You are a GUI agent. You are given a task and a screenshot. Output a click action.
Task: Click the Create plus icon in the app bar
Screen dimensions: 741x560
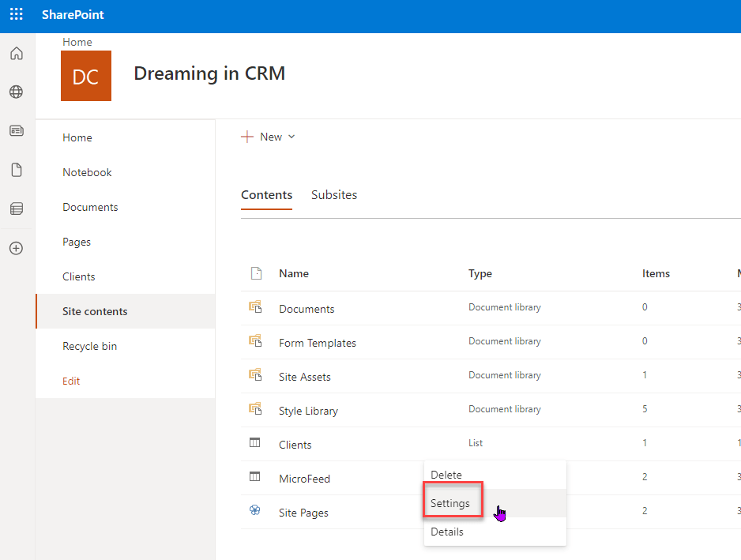tap(17, 247)
